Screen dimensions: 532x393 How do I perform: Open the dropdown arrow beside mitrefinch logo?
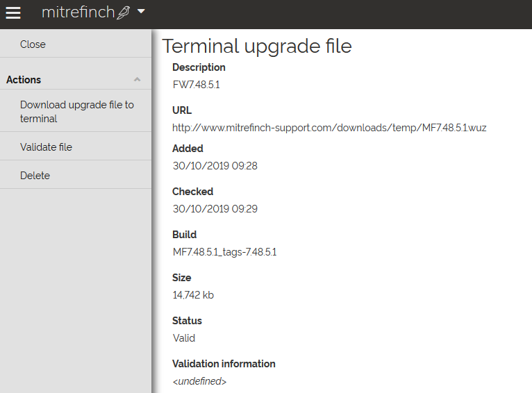coord(141,12)
